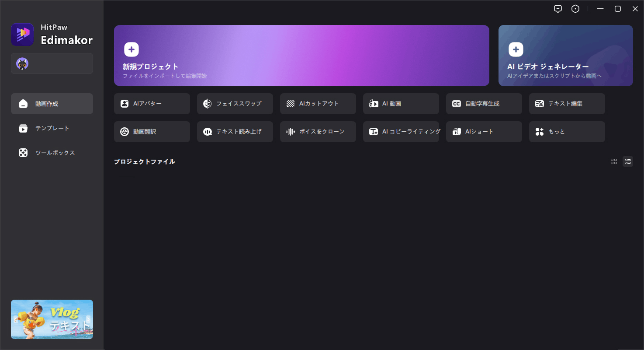Maximize the Edimakor window
644x350 pixels.
click(618, 9)
